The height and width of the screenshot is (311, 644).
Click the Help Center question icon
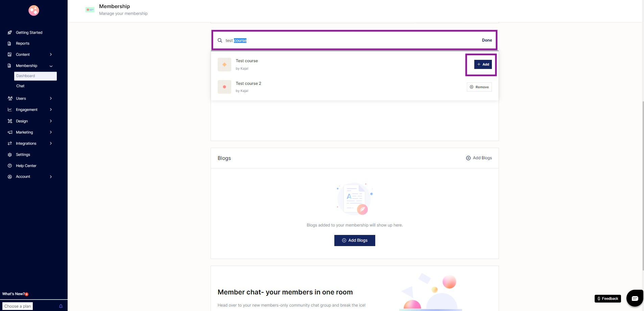pos(10,166)
